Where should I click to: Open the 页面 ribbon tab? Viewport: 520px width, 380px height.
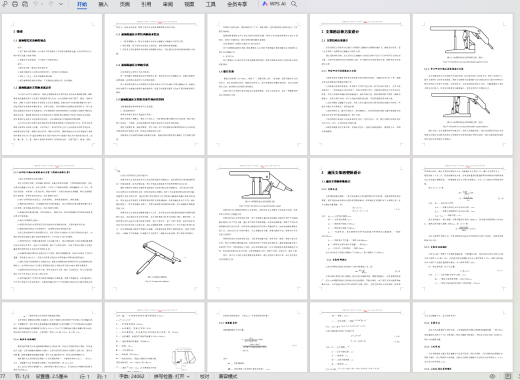tap(125, 4)
